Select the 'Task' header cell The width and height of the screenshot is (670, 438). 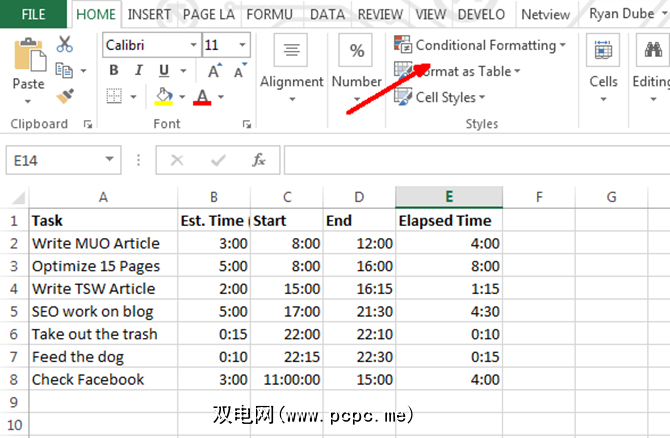point(103,220)
